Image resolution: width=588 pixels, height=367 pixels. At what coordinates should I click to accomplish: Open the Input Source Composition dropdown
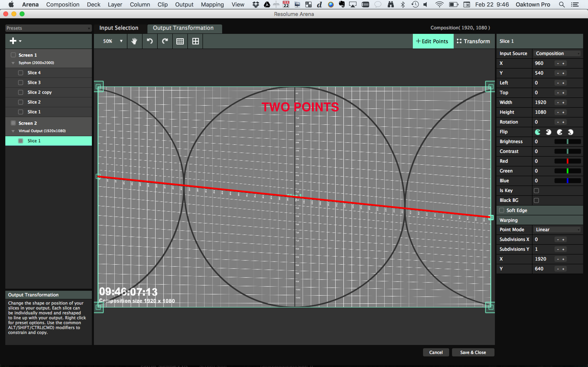tap(557, 53)
